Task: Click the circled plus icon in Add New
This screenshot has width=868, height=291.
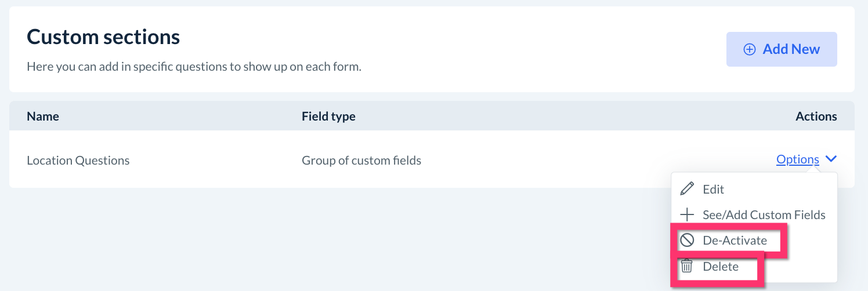Action: (x=750, y=49)
